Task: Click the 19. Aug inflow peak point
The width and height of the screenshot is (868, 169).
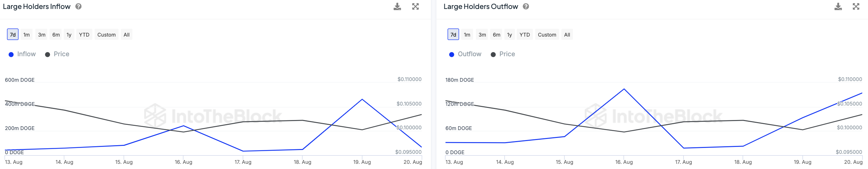Action: tap(362, 99)
